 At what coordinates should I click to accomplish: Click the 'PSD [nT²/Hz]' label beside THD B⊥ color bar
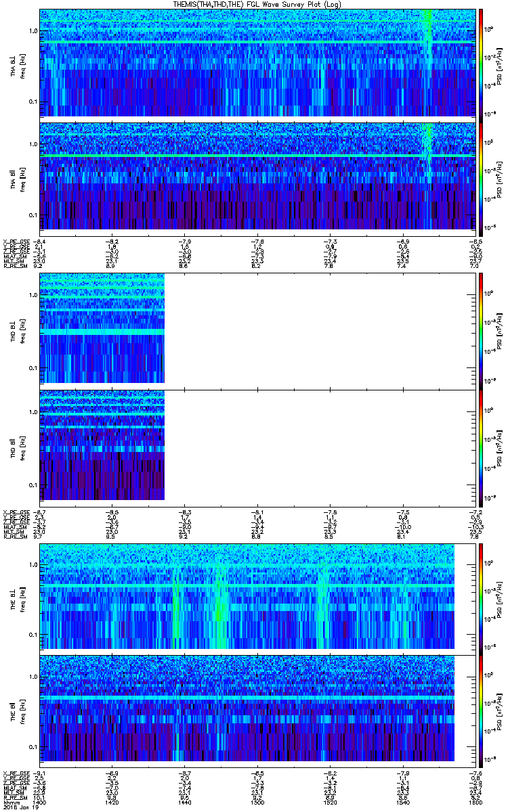click(x=500, y=331)
